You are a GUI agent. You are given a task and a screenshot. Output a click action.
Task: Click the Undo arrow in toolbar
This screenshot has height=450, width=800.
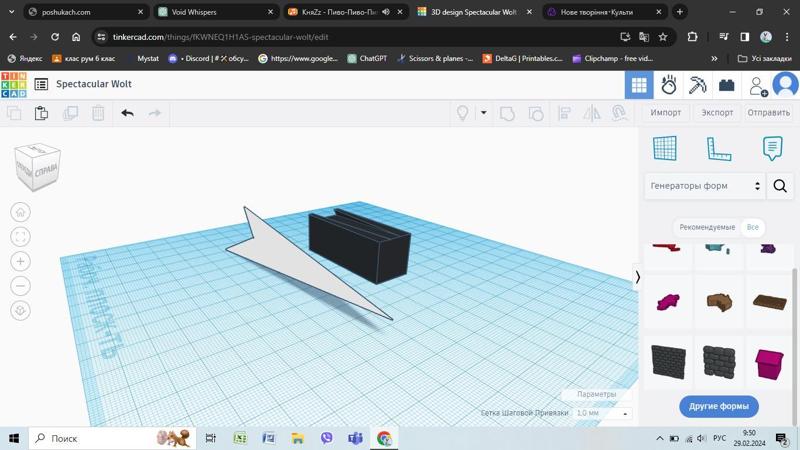127,113
